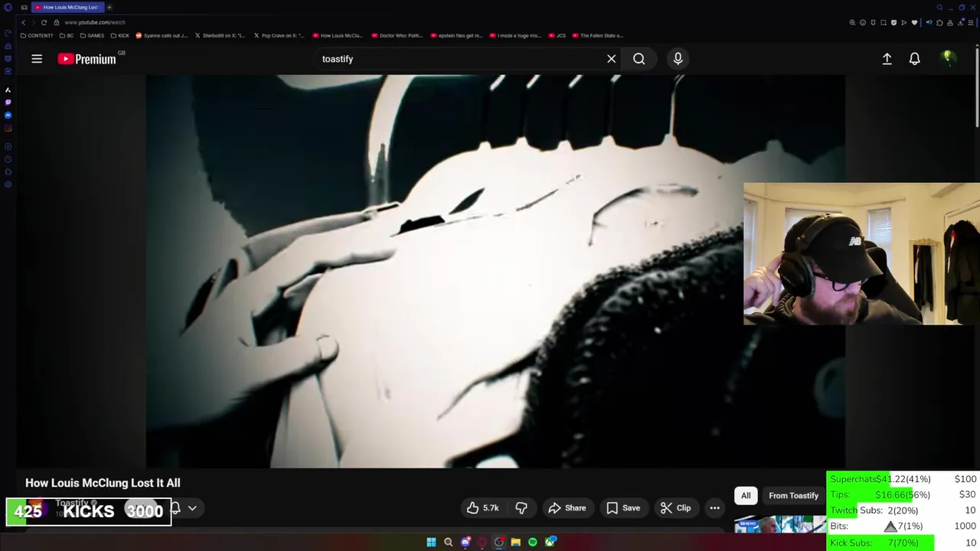The height and width of the screenshot is (551, 980).
Task: Open the BC bookmarks folder
Action: 67,35
